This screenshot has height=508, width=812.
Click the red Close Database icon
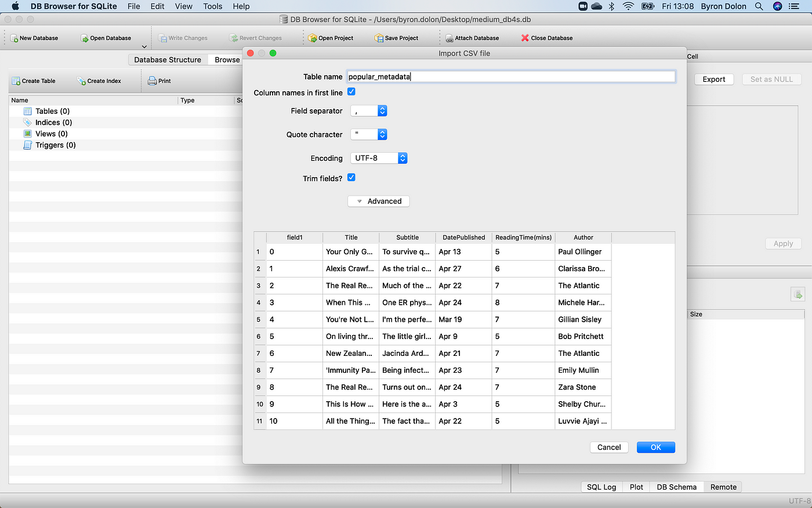pos(525,38)
